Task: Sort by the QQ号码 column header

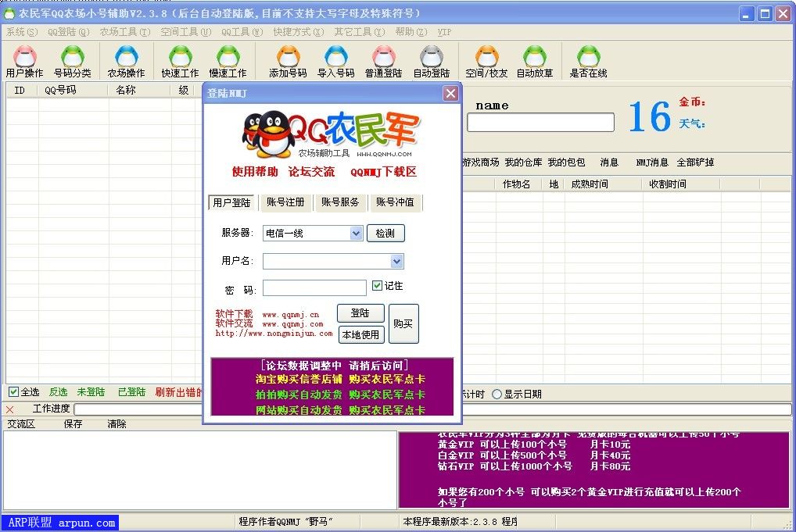Action: pyautogui.click(x=74, y=91)
